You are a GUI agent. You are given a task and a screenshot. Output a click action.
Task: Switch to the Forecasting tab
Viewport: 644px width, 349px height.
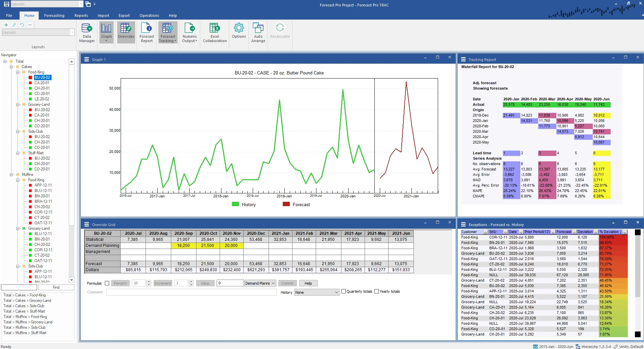[54, 15]
